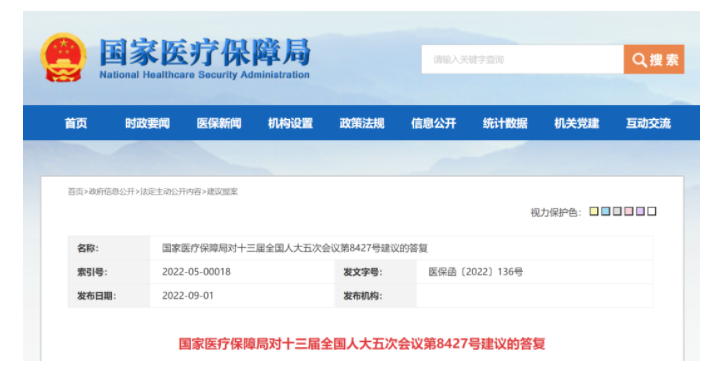This screenshot has width=725, height=390.
Task: Go to 医保新闻 section
Action: coord(219,123)
